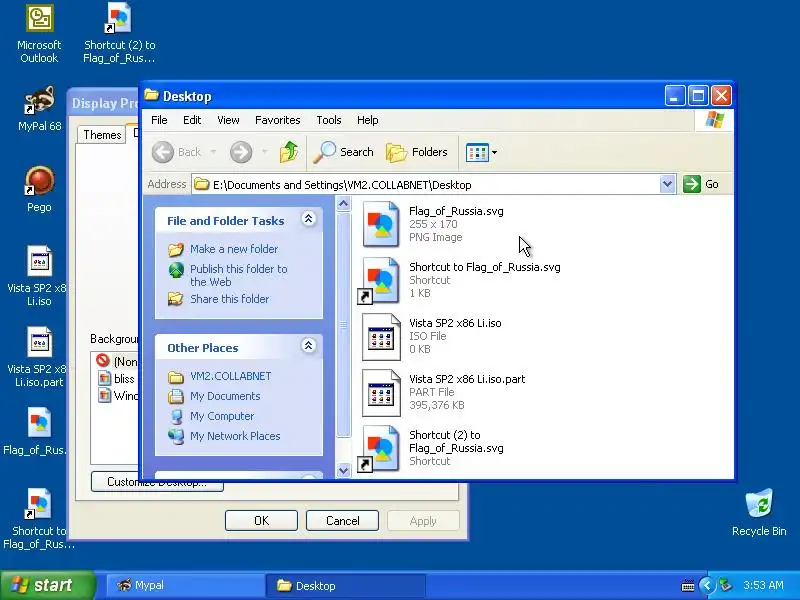Image resolution: width=800 pixels, height=600 pixels.
Task: Show hidden system tray icons
Action: (707, 585)
